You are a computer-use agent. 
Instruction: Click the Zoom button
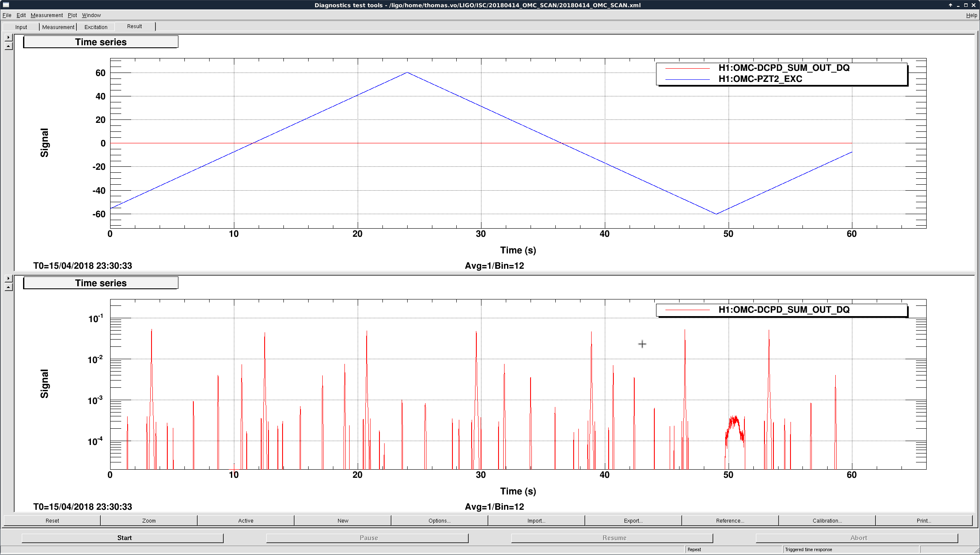[x=149, y=520]
